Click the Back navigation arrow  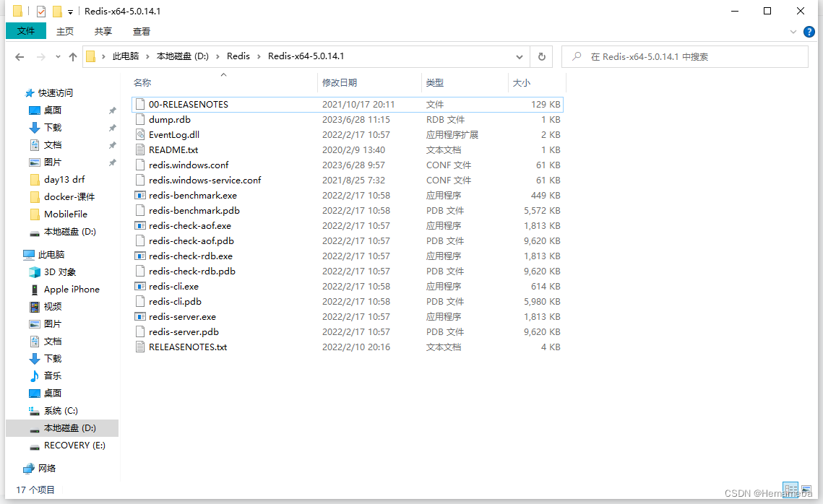[x=20, y=56]
